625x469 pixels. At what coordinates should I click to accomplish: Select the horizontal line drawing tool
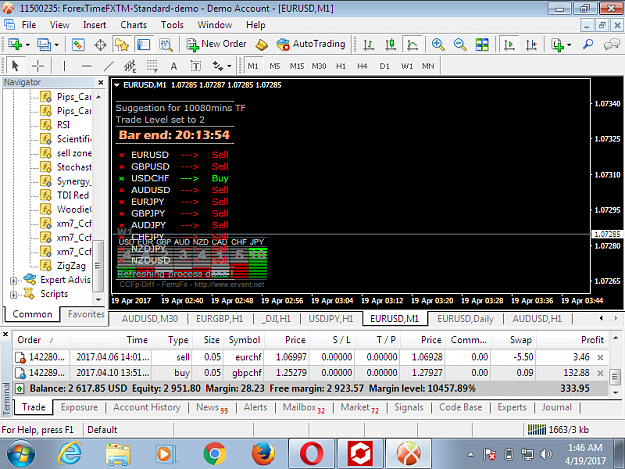86,66
